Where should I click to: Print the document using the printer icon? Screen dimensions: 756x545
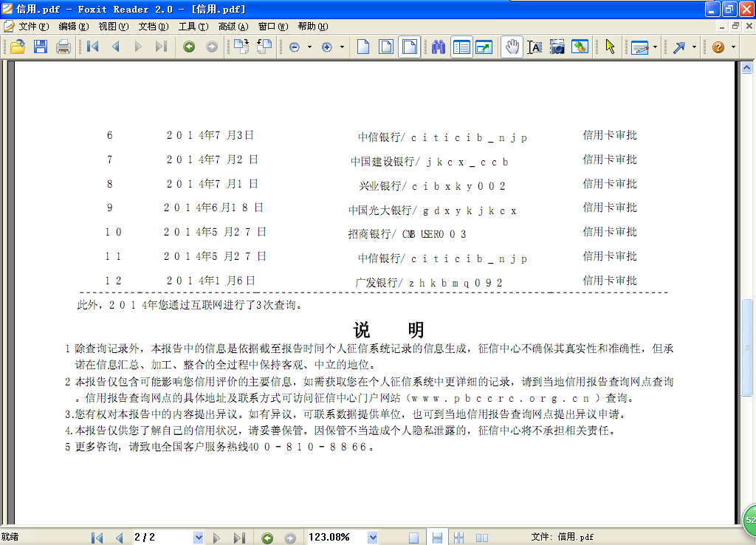click(63, 47)
